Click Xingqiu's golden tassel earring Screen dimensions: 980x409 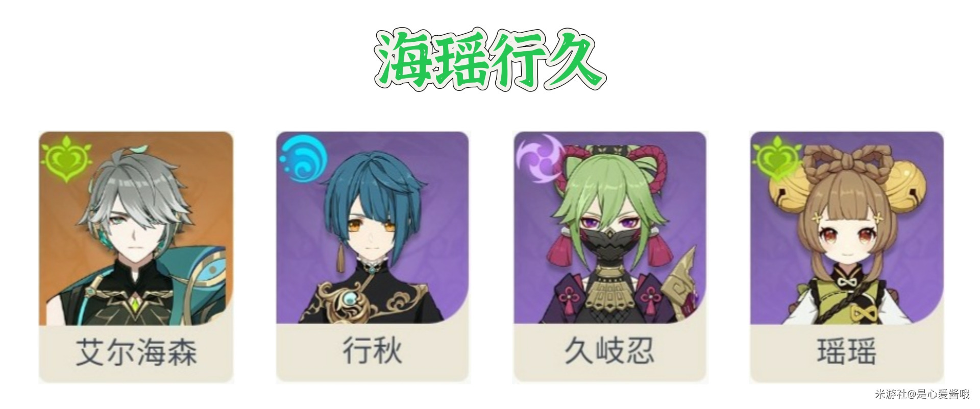pos(340,260)
